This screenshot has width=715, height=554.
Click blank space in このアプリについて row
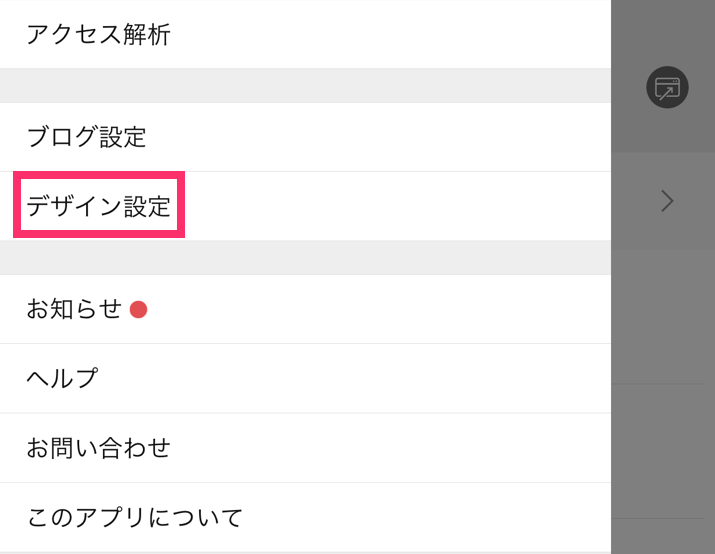424,518
